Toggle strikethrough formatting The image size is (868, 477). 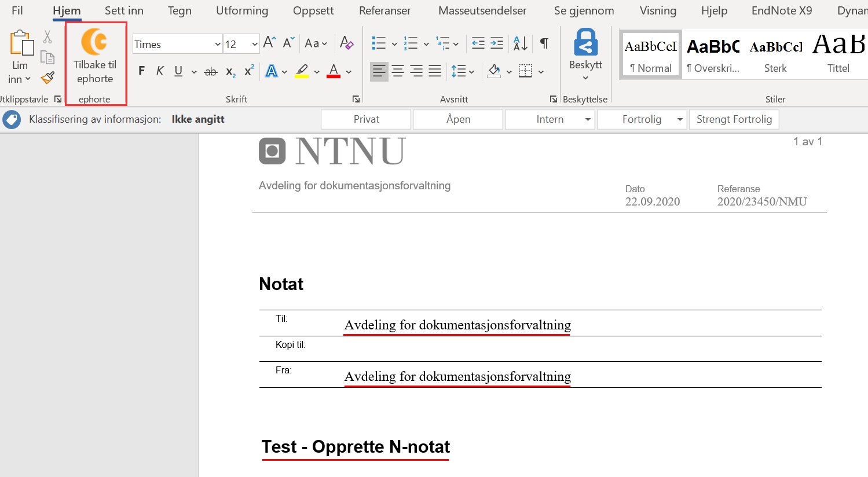[211, 72]
